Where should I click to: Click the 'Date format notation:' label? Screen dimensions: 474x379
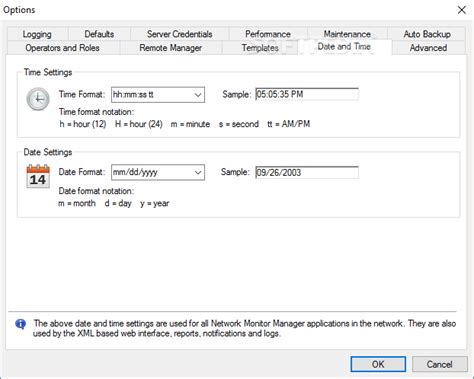(96, 191)
